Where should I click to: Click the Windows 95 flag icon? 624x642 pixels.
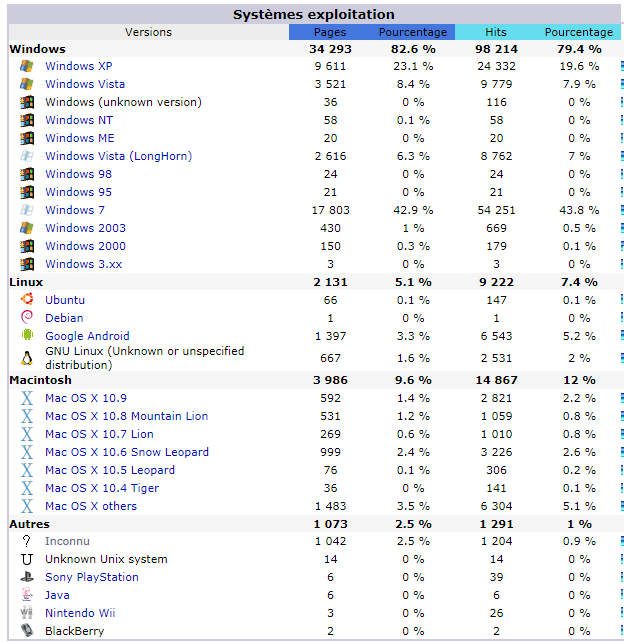27,192
